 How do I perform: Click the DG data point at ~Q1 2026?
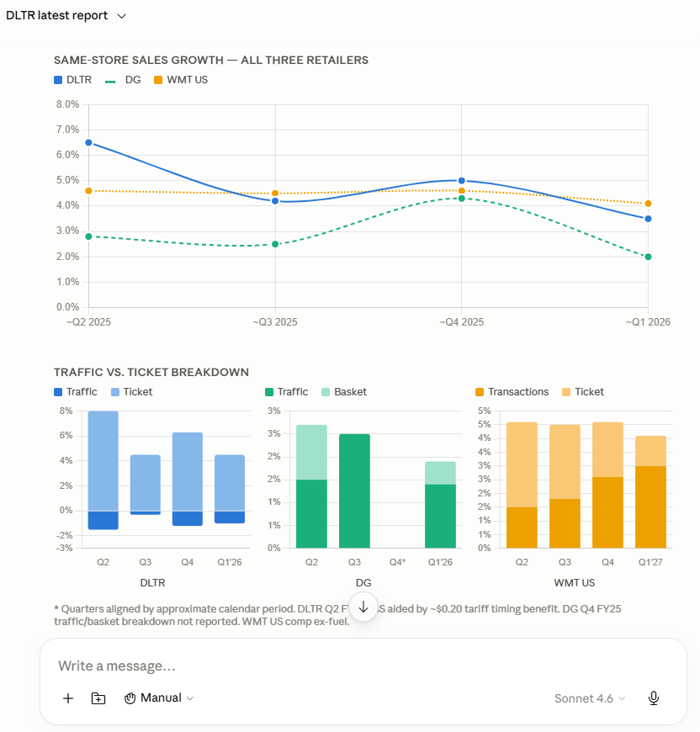pos(648,257)
